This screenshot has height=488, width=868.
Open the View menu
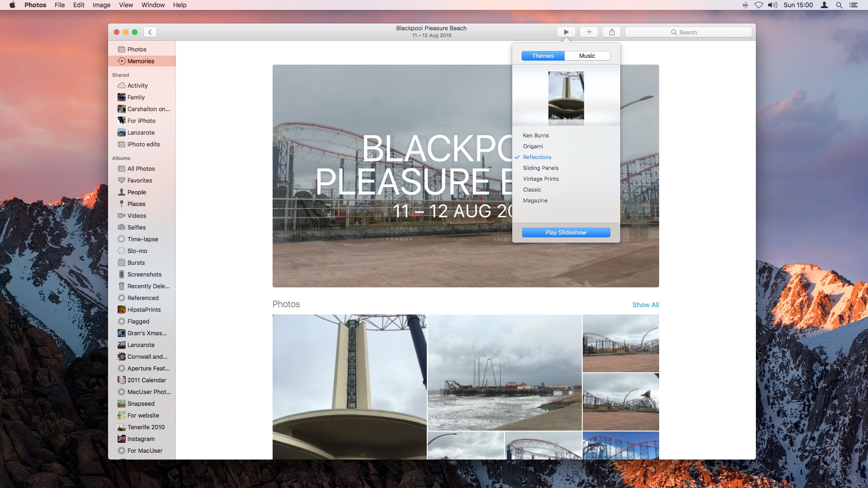tap(126, 5)
